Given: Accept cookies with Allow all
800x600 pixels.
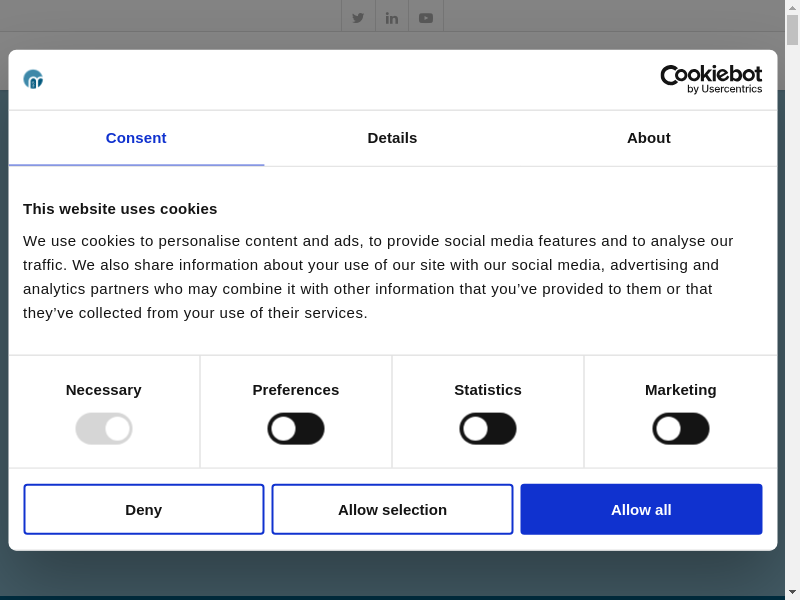Looking at the screenshot, I should 641,509.
